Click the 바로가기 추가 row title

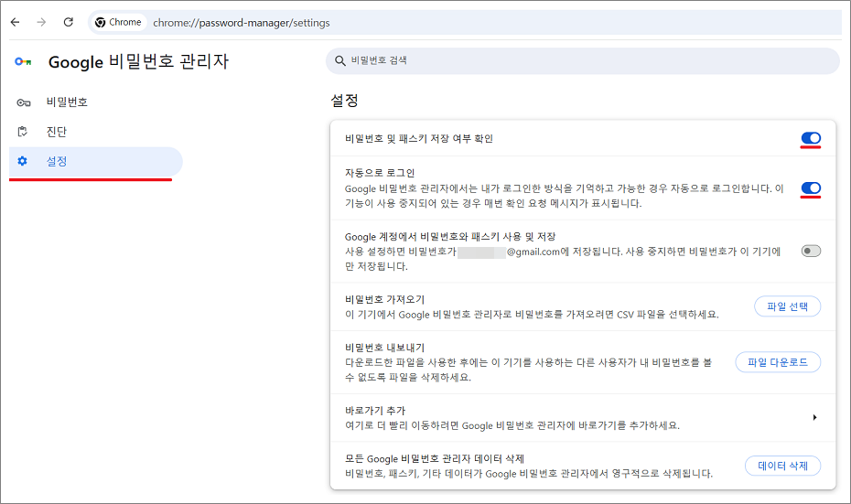pyautogui.click(x=375, y=411)
